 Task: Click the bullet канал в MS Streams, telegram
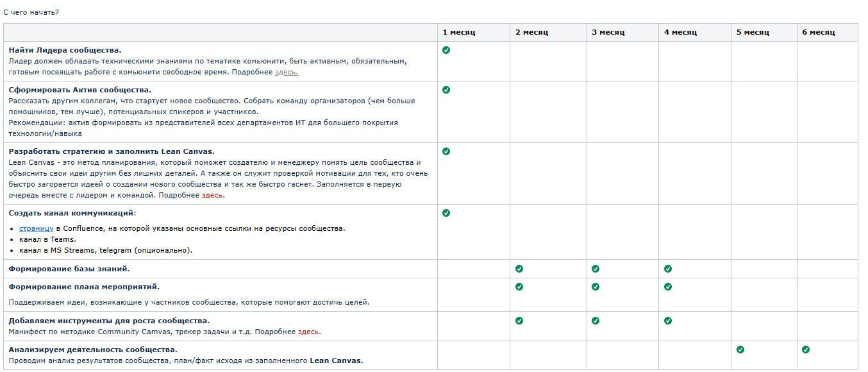(106, 250)
